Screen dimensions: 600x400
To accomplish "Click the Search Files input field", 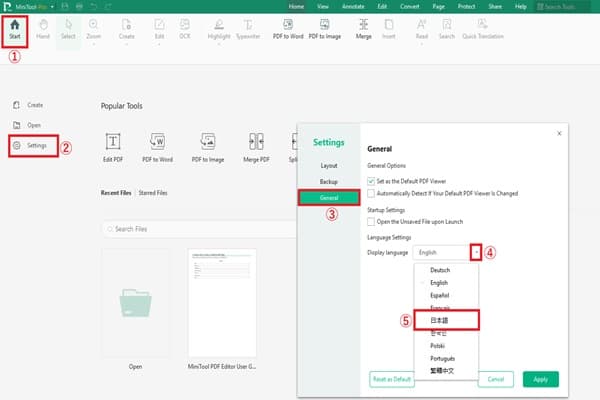I will [x=199, y=229].
